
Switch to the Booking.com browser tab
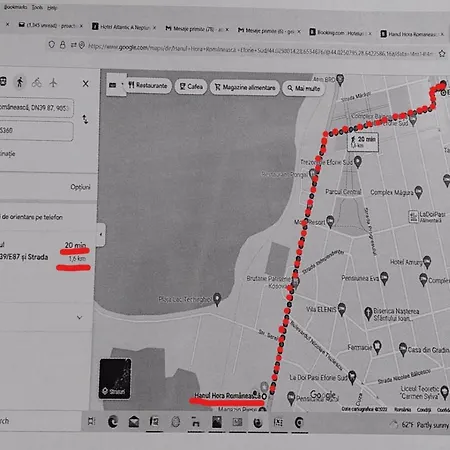[x=340, y=33]
